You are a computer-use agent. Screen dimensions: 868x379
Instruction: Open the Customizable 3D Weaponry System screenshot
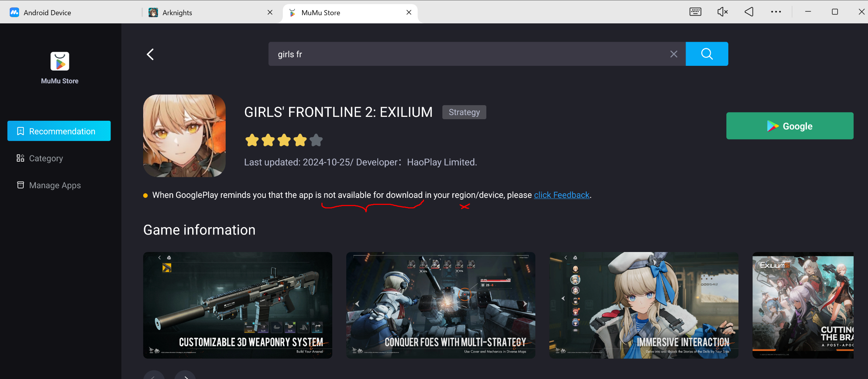pyautogui.click(x=238, y=305)
